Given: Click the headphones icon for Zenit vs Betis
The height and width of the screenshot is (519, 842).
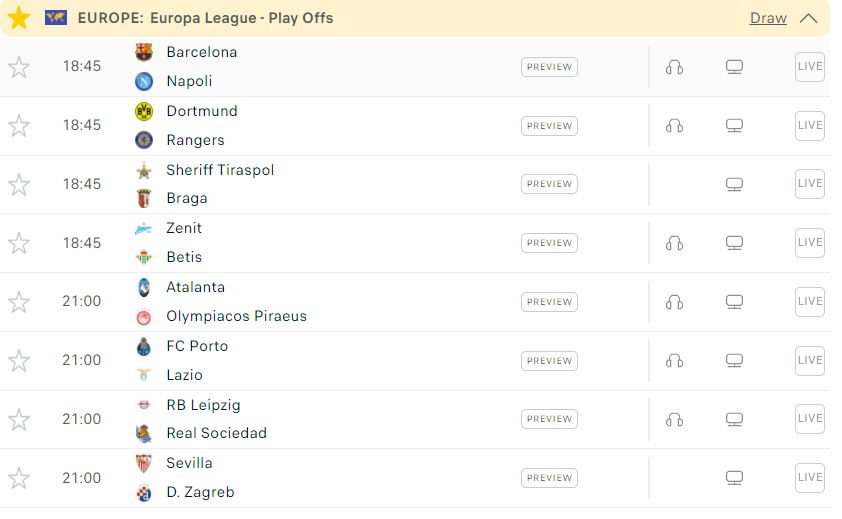Looking at the screenshot, I should (x=674, y=243).
